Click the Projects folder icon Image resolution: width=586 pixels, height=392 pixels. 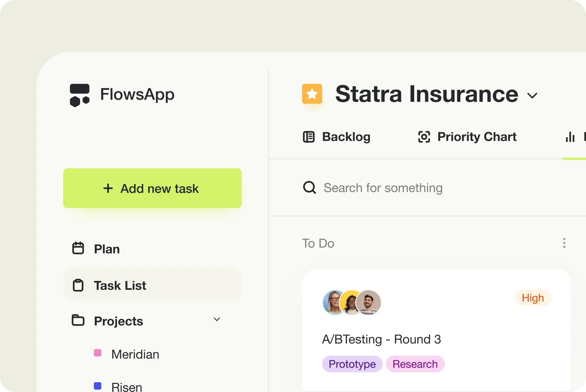[78, 320]
